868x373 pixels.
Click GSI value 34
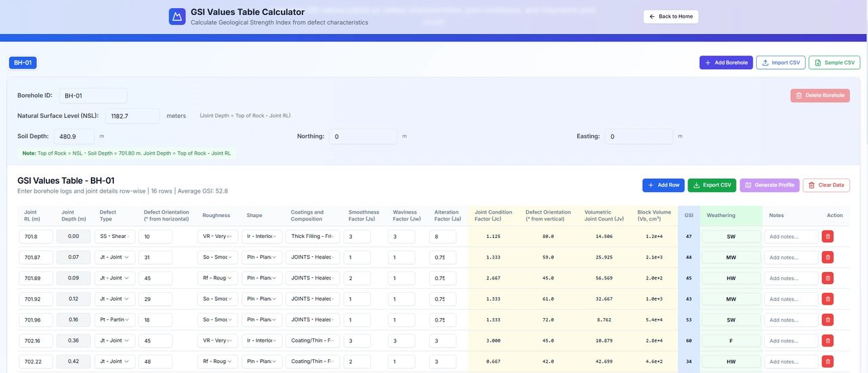(689, 361)
